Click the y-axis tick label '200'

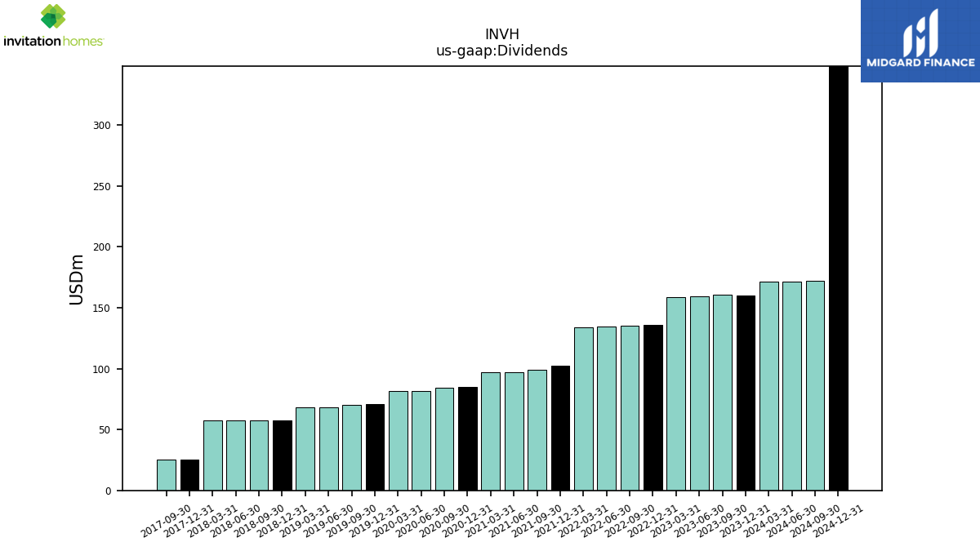click(x=102, y=247)
